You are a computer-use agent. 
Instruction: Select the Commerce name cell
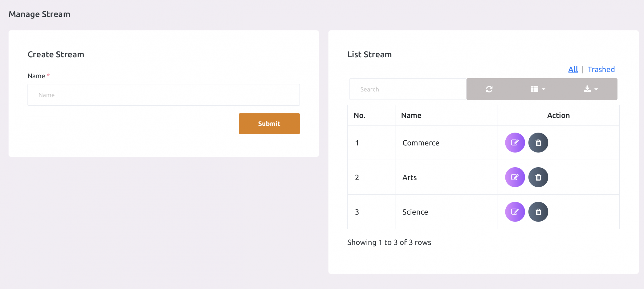click(x=421, y=143)
